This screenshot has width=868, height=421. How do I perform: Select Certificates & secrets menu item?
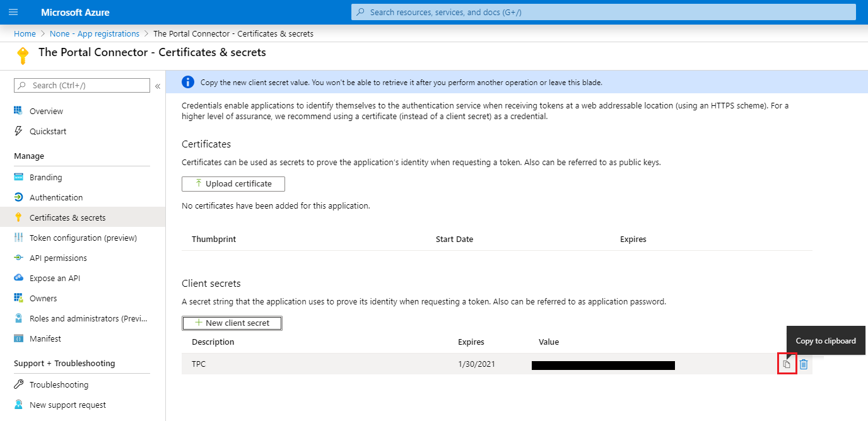pos(83,217)
